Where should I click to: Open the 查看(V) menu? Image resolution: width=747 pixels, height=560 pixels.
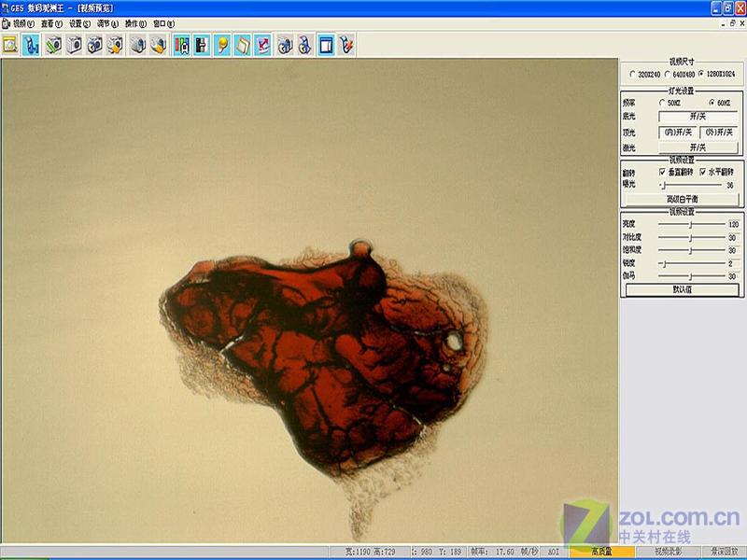pos(51,23)
